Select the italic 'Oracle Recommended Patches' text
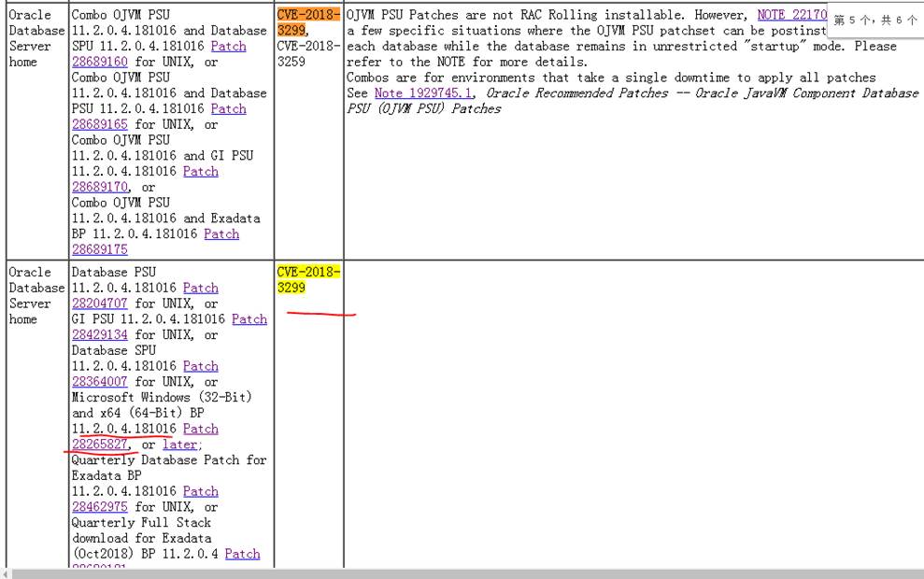 [x=577, y=93]
